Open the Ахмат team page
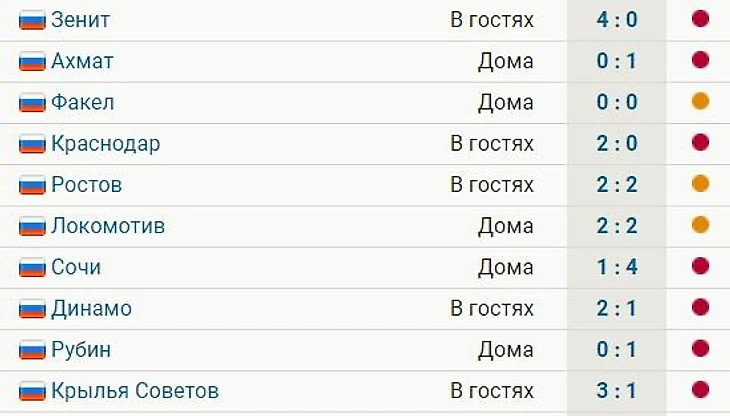The width and height of the screenshot is (730, 416). 82,61
